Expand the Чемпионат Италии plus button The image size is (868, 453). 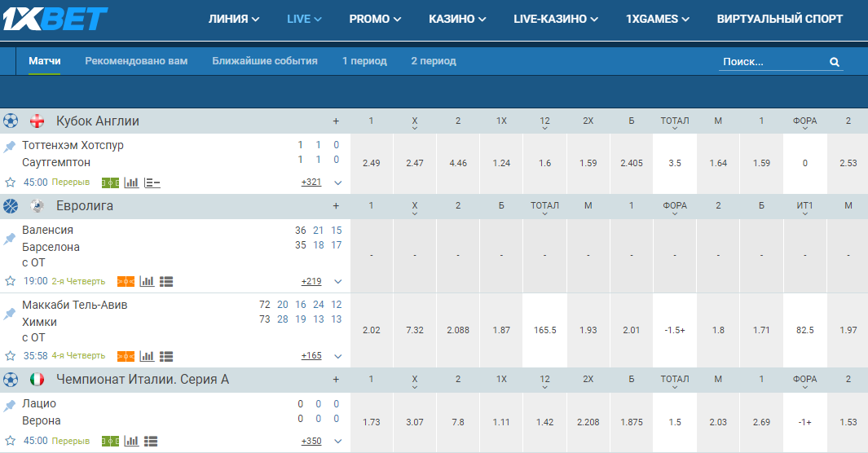click(336, 380)
